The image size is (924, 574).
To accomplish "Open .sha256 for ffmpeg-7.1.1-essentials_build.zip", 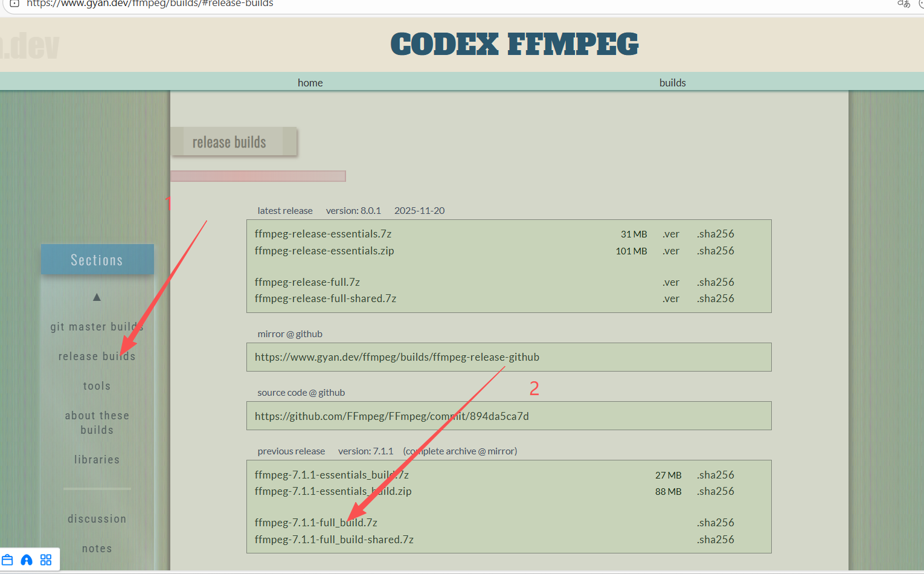I will [716, 491].
